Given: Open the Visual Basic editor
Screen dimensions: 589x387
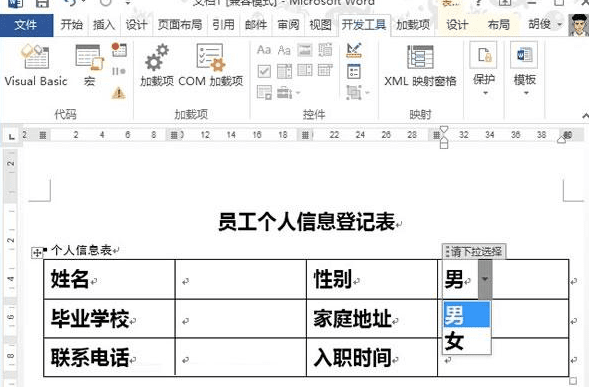Looking at the screenshot, I should pyautogui.click(x=36, y=66).
